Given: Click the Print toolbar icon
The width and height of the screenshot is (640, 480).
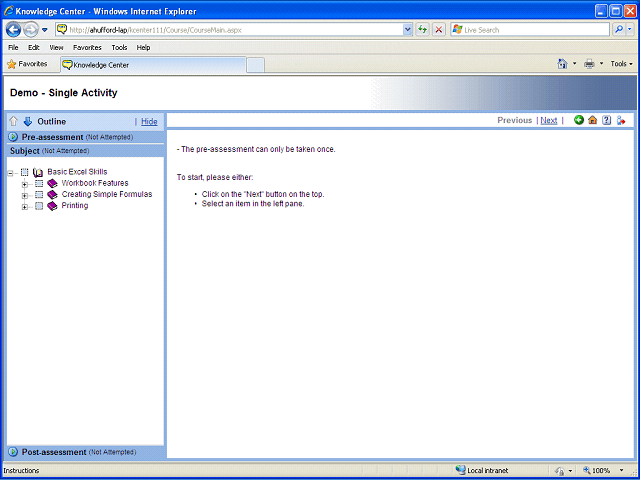Looking at the screenshot, I should pyautogui.click(x=589, y=64).
